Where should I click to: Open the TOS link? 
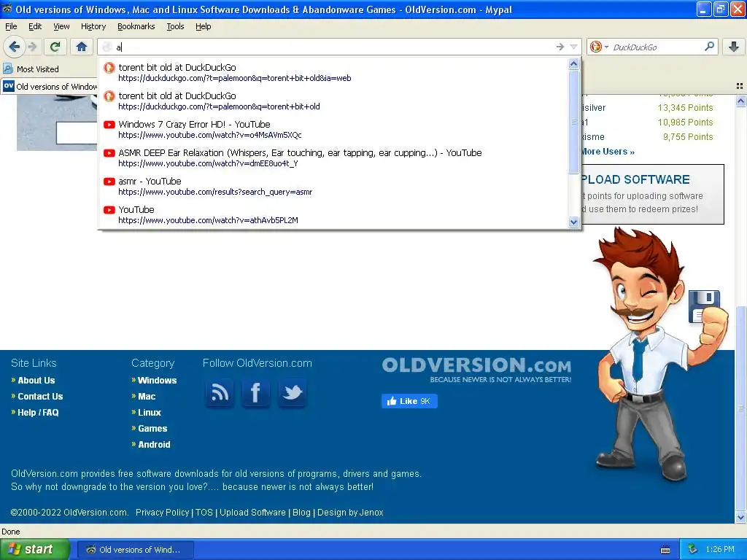pos(204,513)
